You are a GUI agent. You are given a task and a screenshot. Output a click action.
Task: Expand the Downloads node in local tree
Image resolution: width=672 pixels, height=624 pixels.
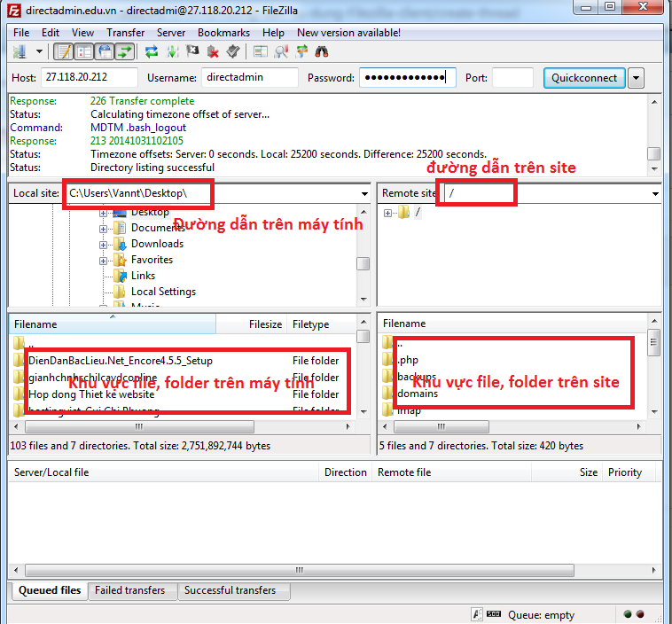click(x=103, y=245)
